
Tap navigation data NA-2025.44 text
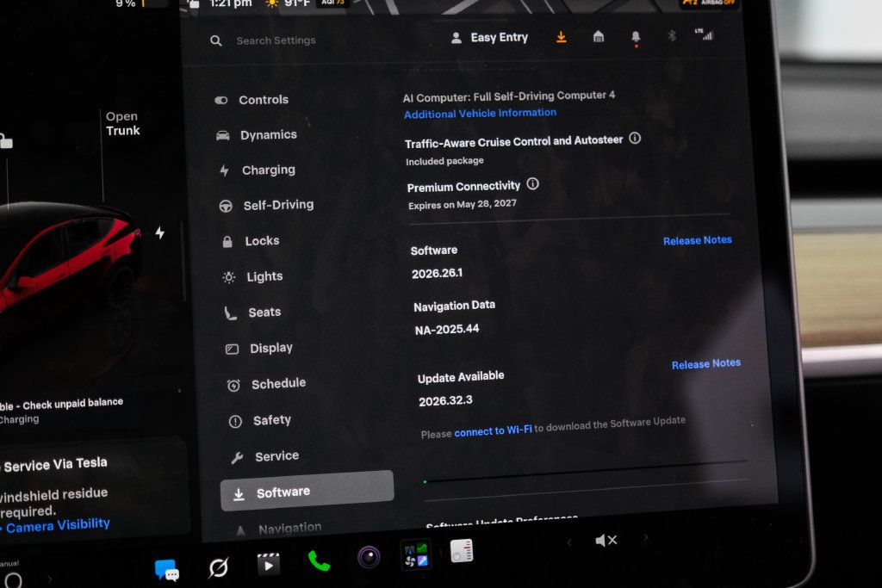click(x=447, y=330)
